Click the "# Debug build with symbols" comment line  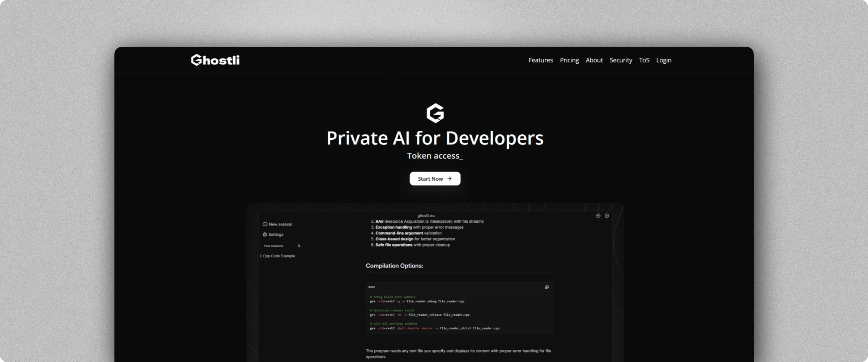point(392,297)
